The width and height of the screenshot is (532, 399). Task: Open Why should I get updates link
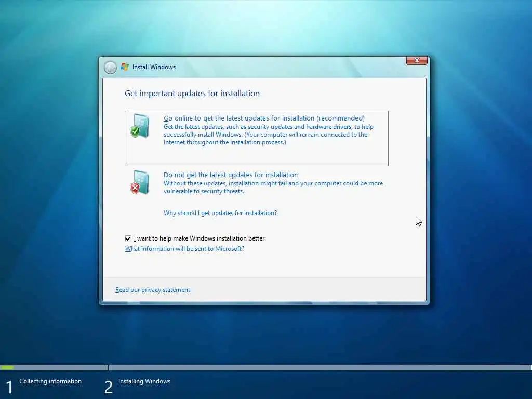220,213
